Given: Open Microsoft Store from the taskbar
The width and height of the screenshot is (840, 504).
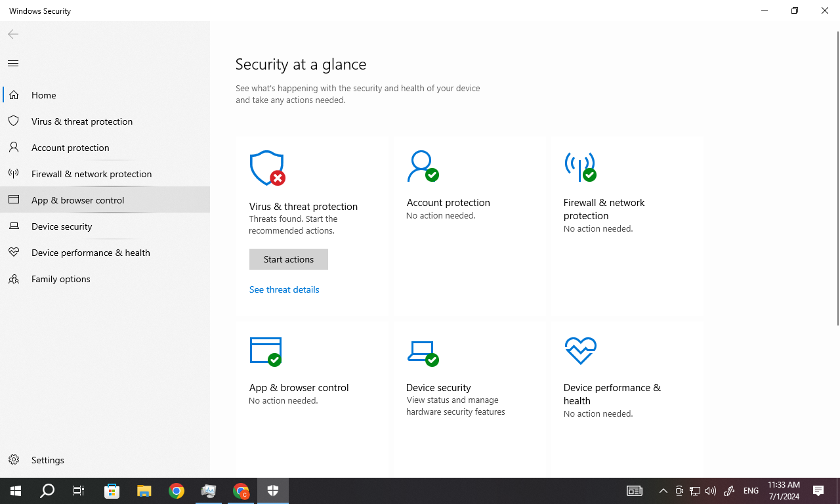Looking at the screenshot, I should [112, 491].
